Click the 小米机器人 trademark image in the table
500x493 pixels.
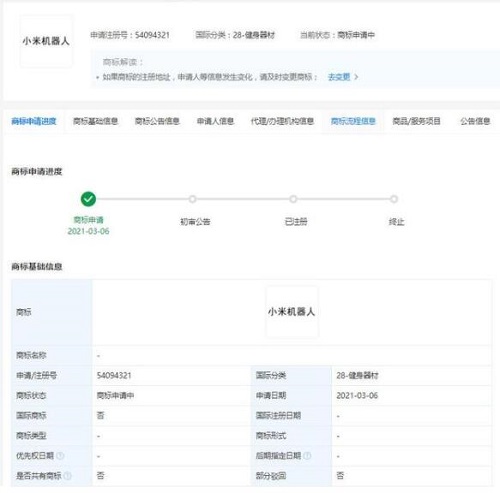[x=292, y=312]
